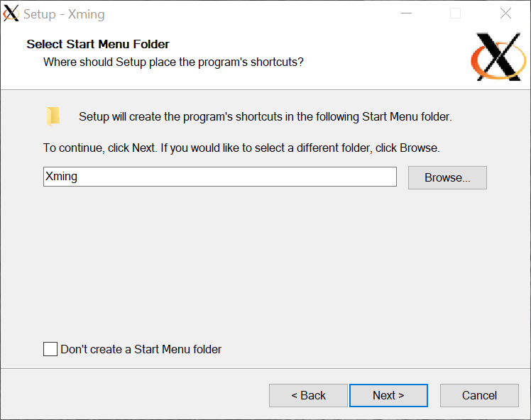Image resolution: width=531 pixels, height=420 pixels.
Task: Click the Select Start Menu Folder heading
Action: point(98,44)
